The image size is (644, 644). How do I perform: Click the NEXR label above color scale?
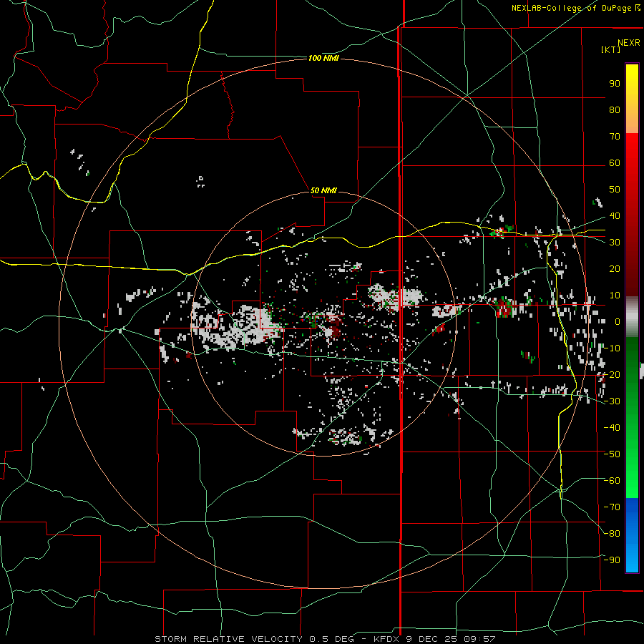point(629,43)
